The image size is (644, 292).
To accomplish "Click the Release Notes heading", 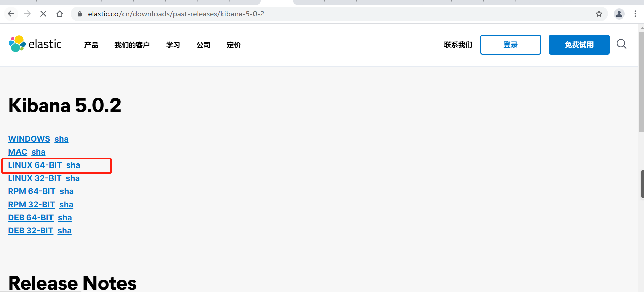I will coord(72,283).
